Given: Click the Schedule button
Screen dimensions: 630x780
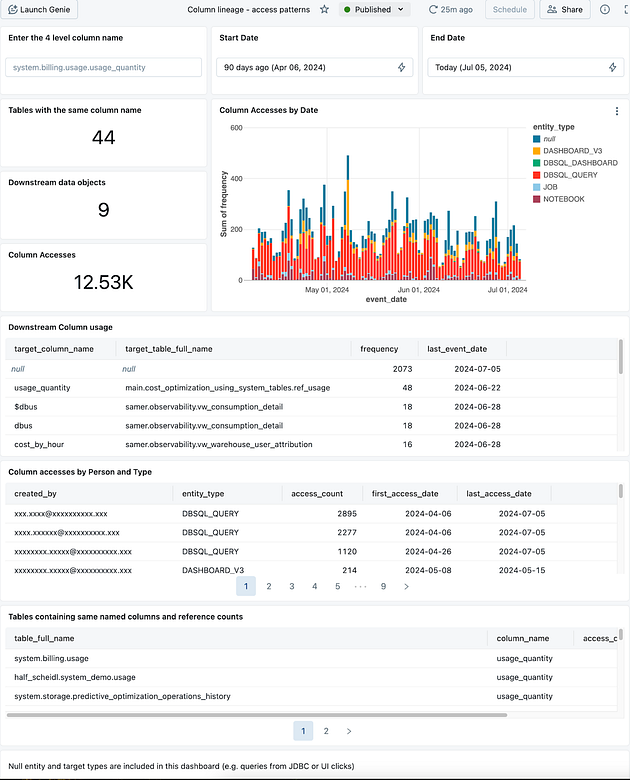Looking at the screenshot, I should coord(510,9).
